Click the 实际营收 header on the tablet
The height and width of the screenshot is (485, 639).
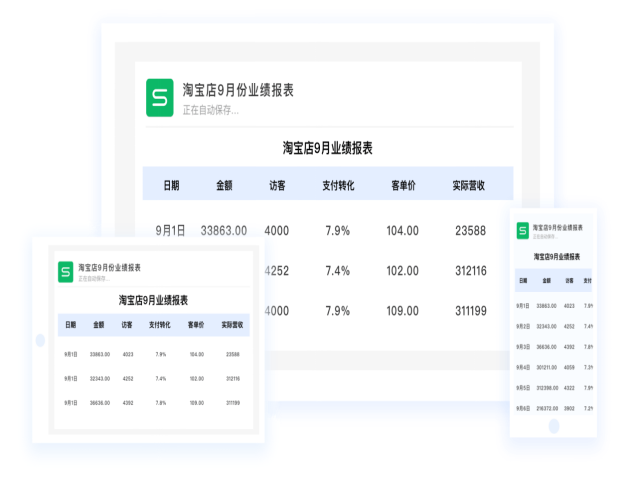coord(232,325)
